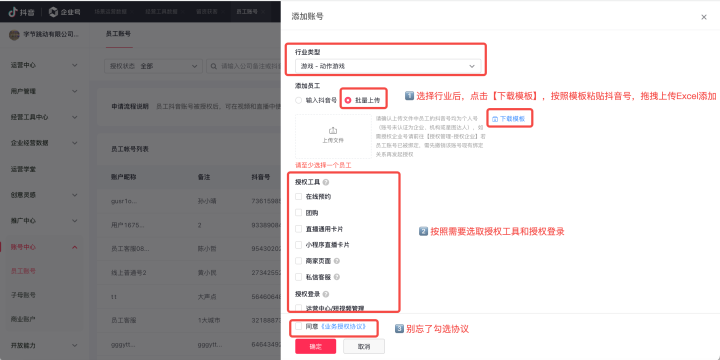The height and width of the screenshot is (360, 720).
Task: Click the 员工账号 page tab
Action: [x=118, y=34]
